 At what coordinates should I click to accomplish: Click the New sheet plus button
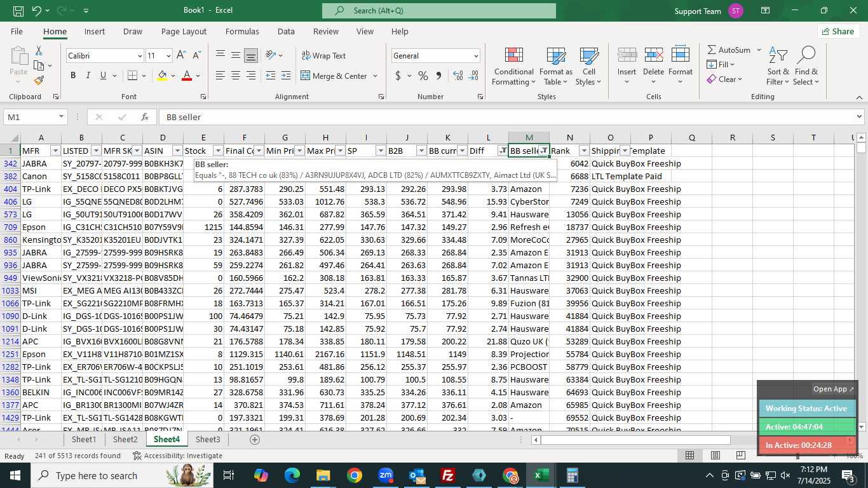pyautogui.click(x=255, y=439)
